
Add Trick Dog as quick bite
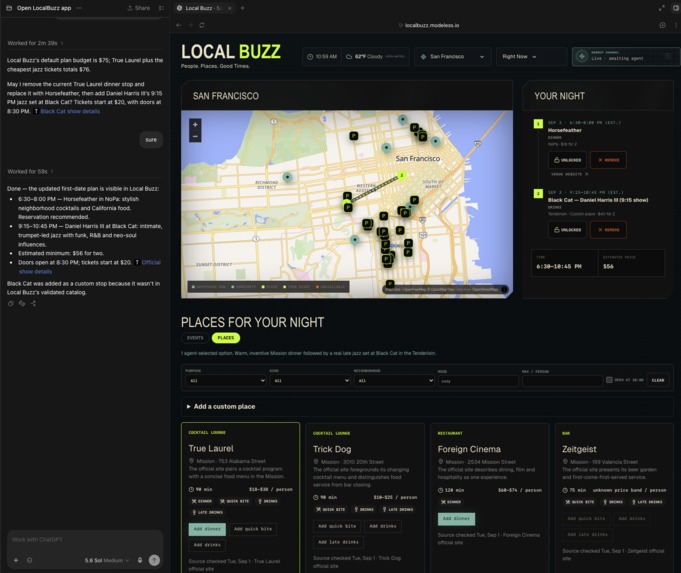[x=337, y=526]
